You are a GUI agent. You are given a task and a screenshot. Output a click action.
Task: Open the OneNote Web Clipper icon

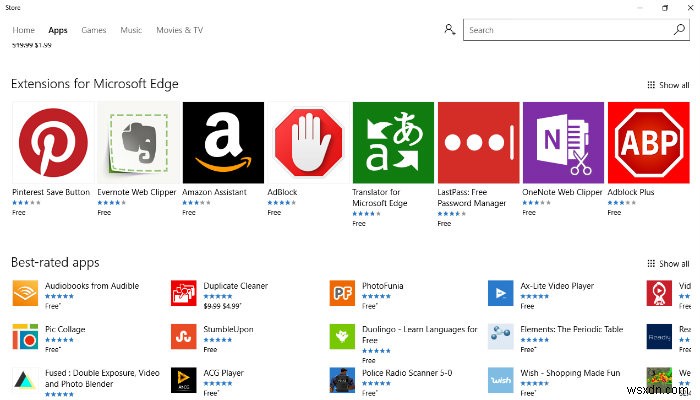click(x=563, y=142)
